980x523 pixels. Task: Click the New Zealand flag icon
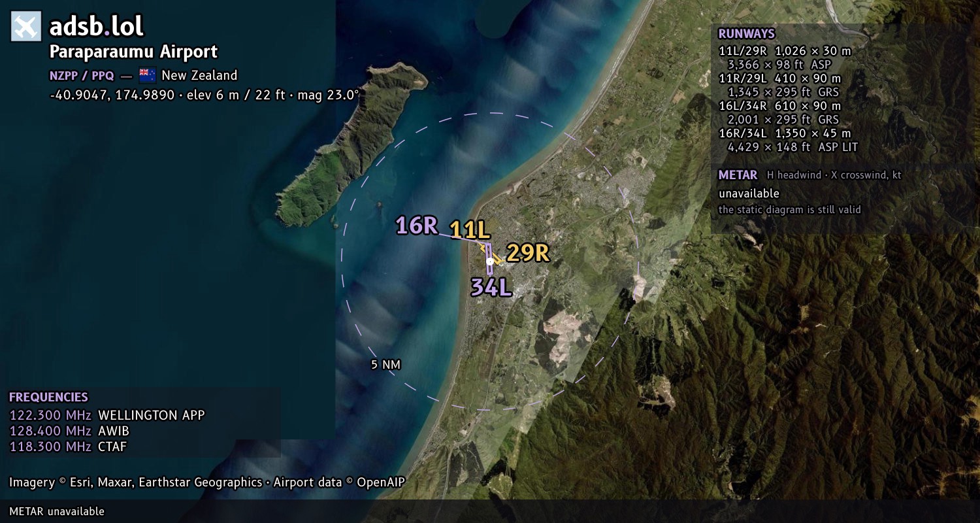pyautogui.click(x=147, y=75)
